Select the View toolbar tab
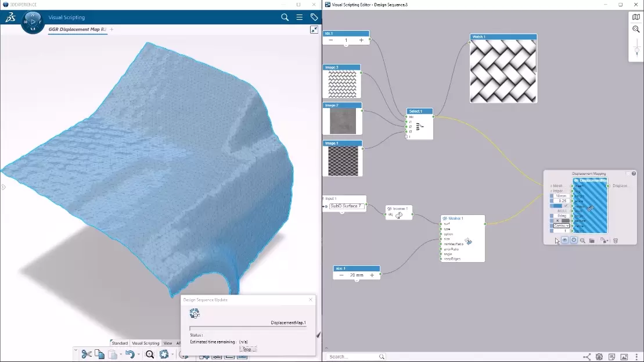The image size is (644, 362). tap(167, 343)
